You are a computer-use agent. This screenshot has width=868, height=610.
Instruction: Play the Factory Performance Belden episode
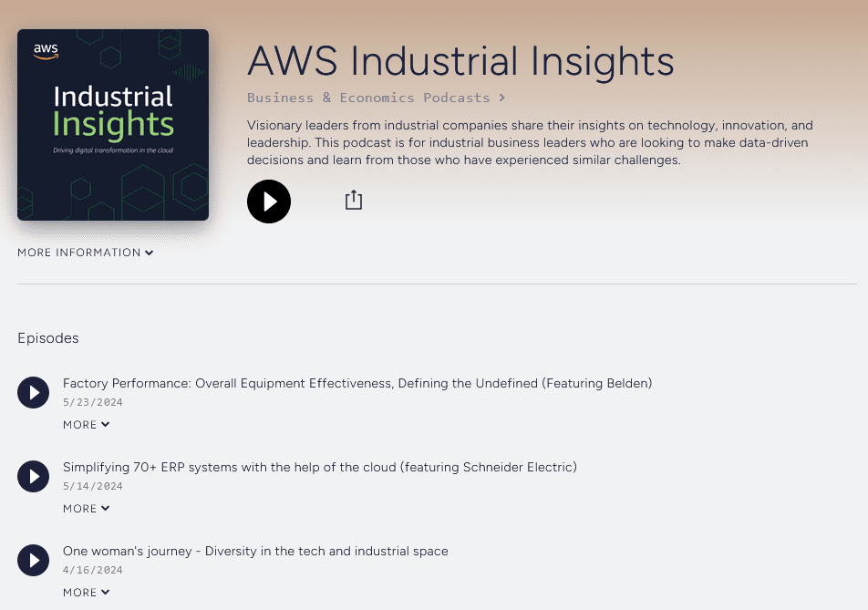pyautogui.click(x=33, y=392)
